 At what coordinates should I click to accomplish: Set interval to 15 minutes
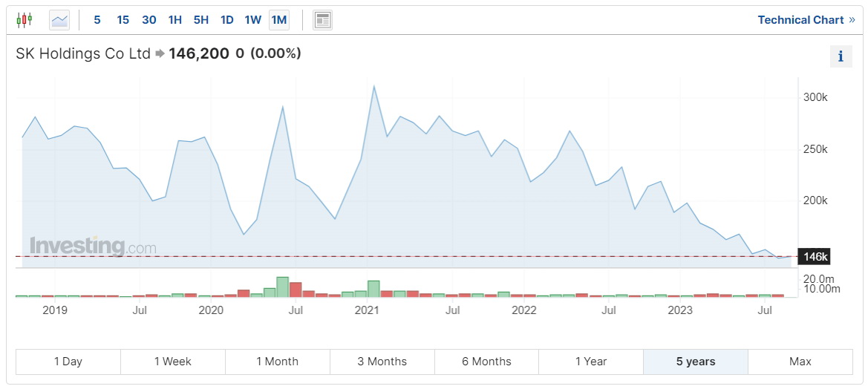tap(123, 21)
